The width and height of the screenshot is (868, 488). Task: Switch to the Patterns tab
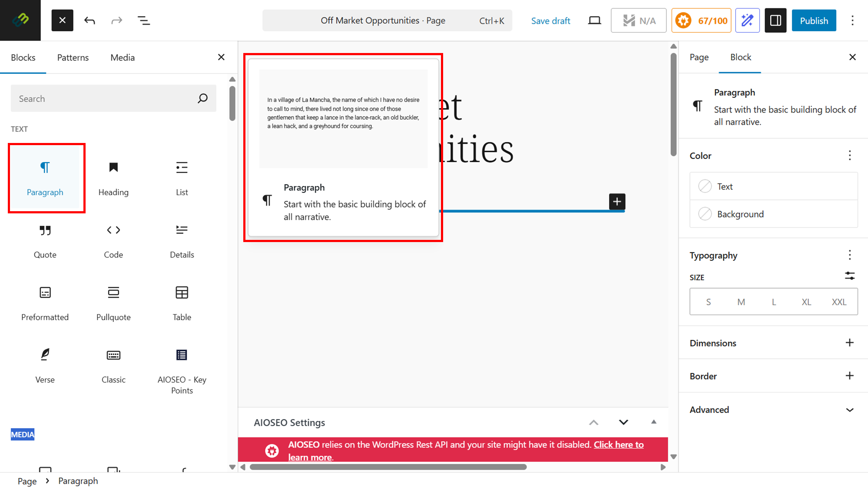click(73, 57)
